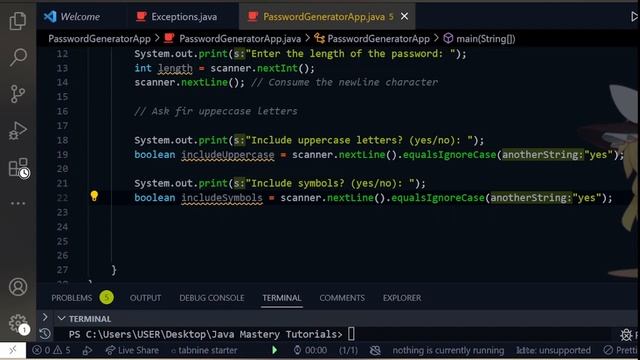Open the EXPLORER panel tab
The height and width of the screenshot is (360, 640).
(x=402, y=298)
